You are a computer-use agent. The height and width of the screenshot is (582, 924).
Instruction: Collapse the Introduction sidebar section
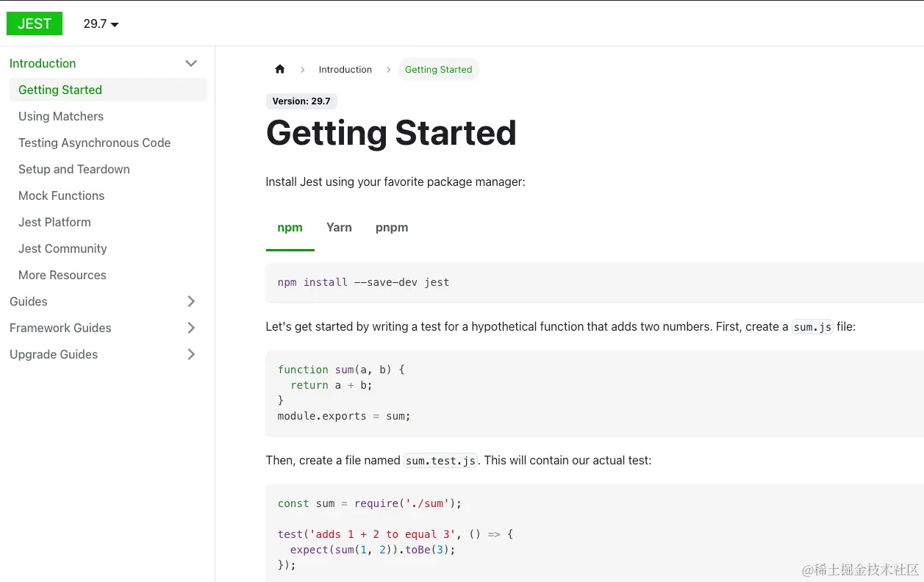pos(191,63)
